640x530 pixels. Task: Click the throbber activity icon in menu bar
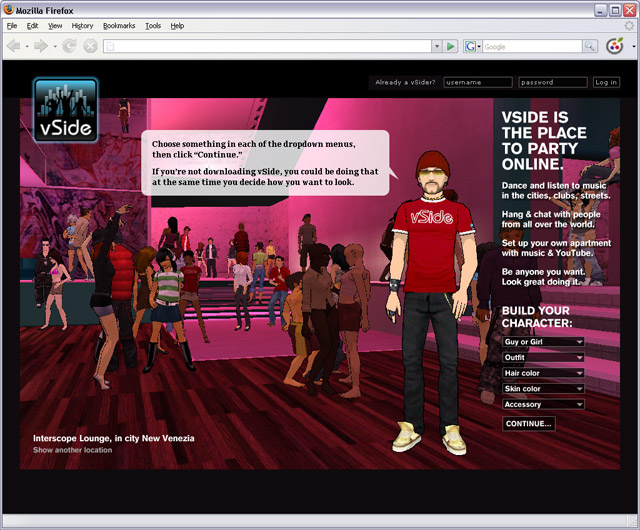pyautogui.click(x=629, y=26)
